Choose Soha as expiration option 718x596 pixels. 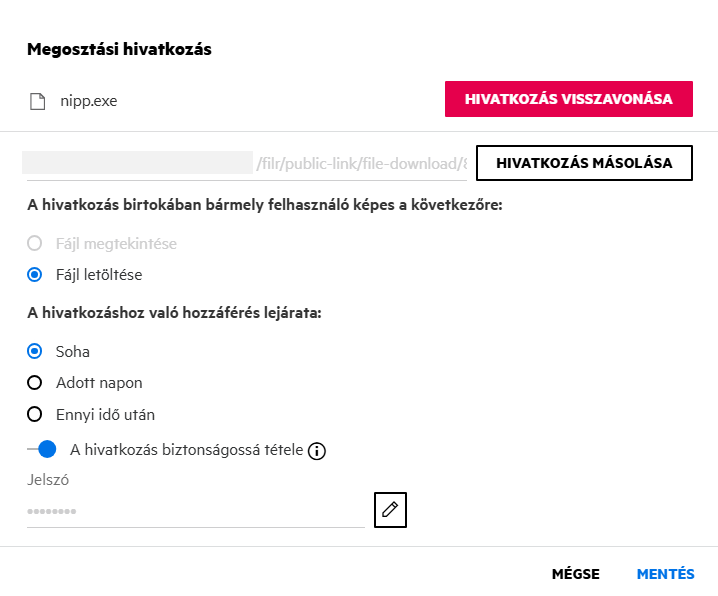pos(35,351)
